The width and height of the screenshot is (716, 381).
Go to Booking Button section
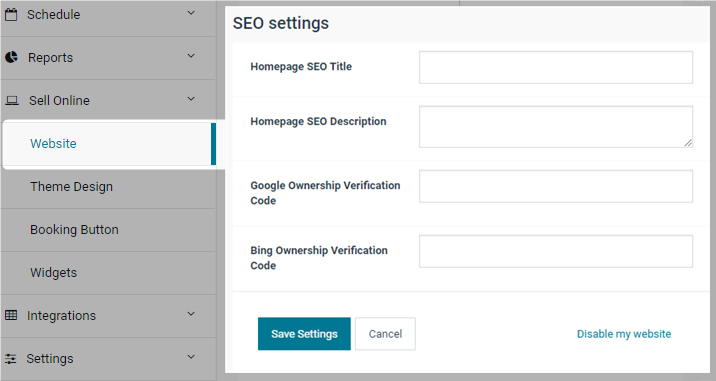(74, 229)
